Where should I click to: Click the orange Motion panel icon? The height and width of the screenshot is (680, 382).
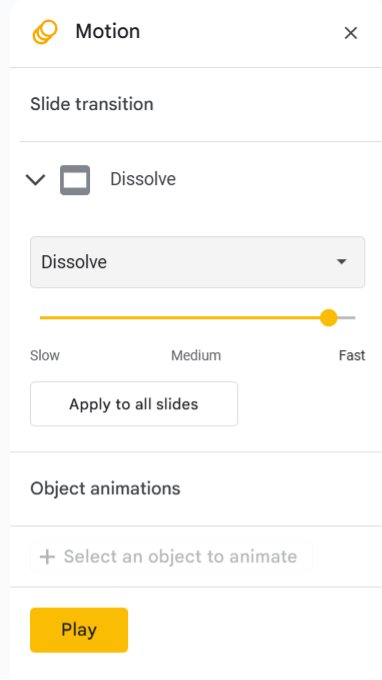tap(45, 32)
